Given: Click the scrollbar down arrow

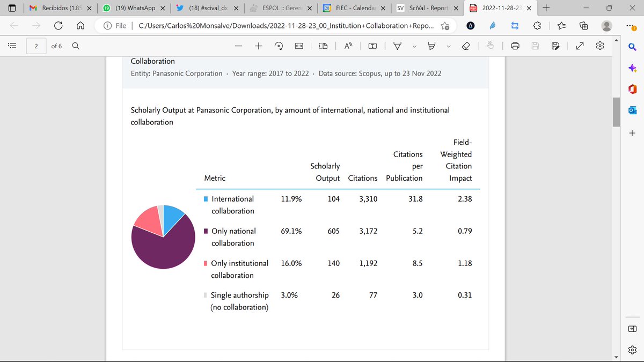Looking at the screenshot, I should coord(617,357).
